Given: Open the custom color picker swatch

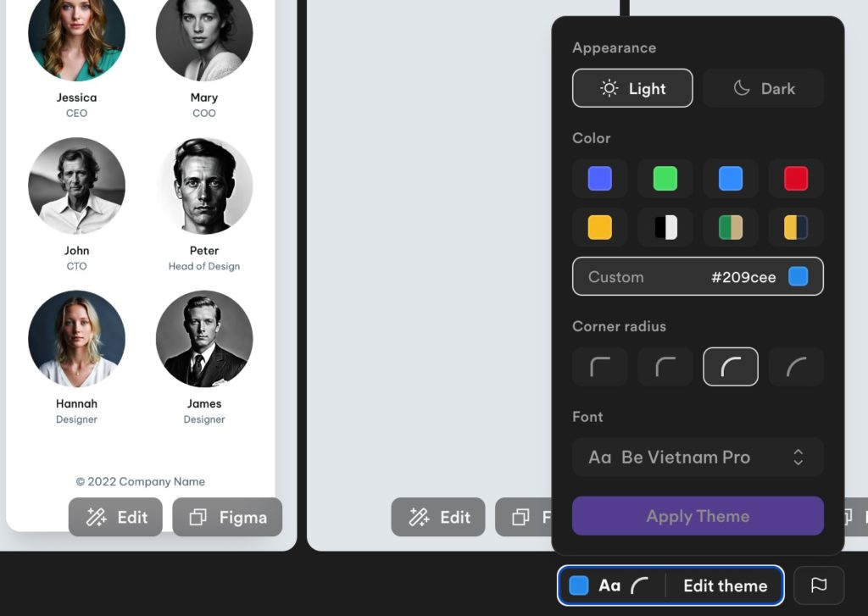Looking at the screenshot, I should [x=798, y=276].
